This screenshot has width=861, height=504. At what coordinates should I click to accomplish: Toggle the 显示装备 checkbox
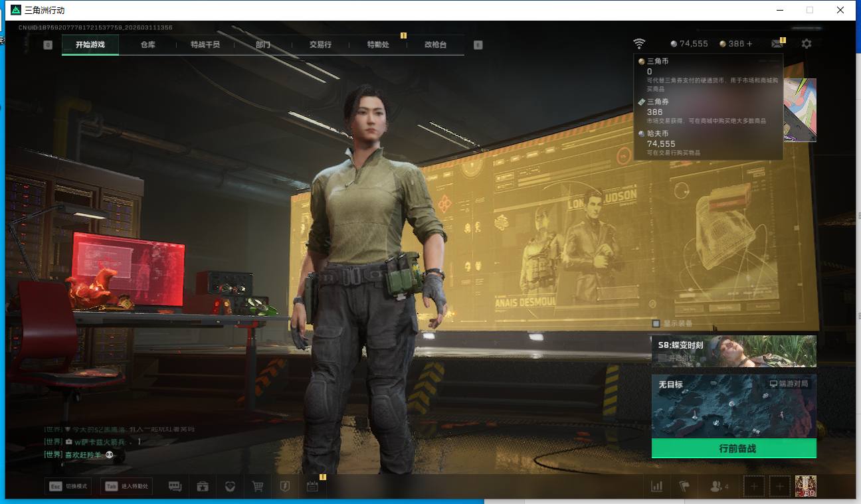(x=656, y=323)
